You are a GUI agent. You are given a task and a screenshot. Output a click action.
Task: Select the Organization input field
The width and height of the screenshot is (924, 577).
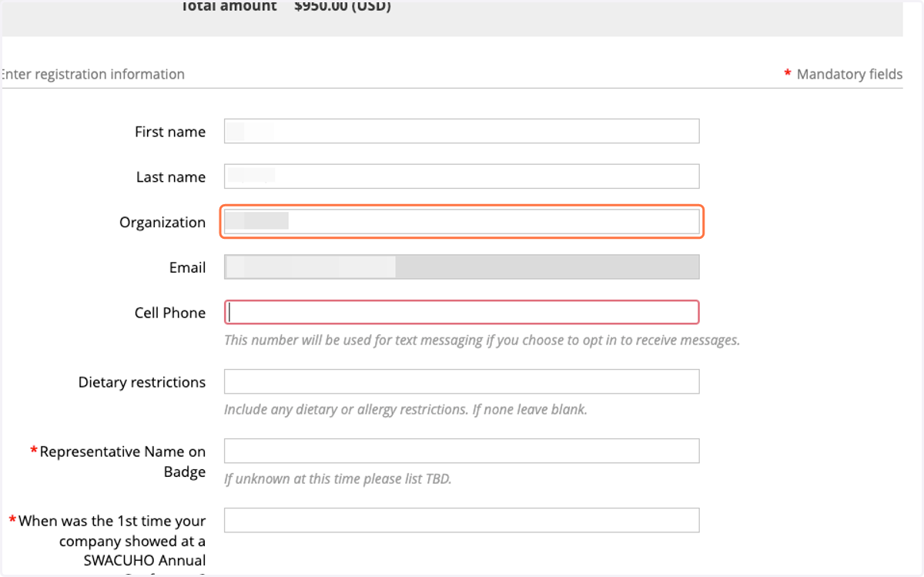461,222
